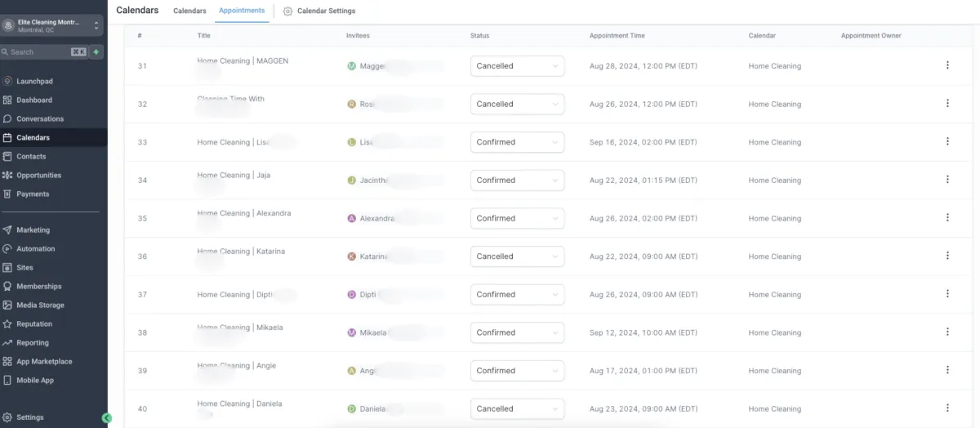
Task: Open Calendar Settings
Action: point(319,11)
